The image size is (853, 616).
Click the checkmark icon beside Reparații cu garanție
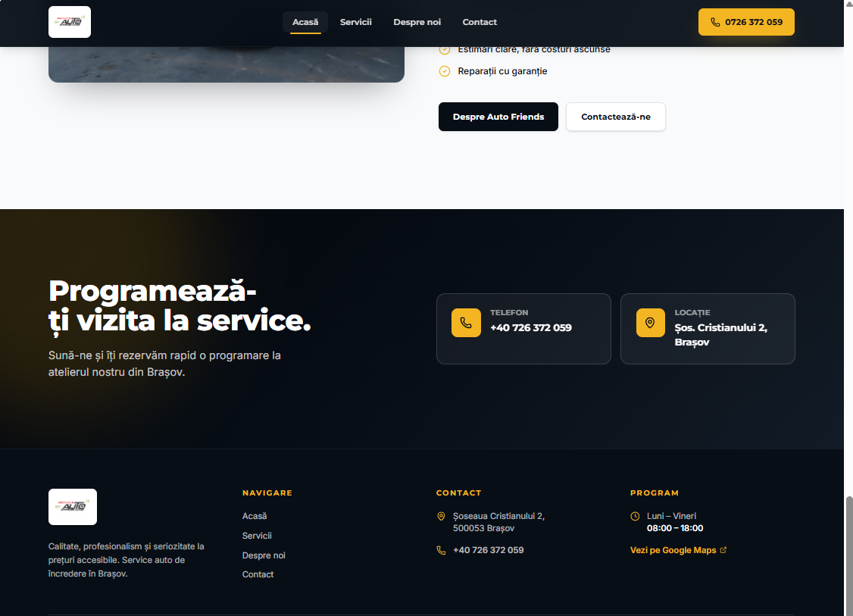coord(444,70)
